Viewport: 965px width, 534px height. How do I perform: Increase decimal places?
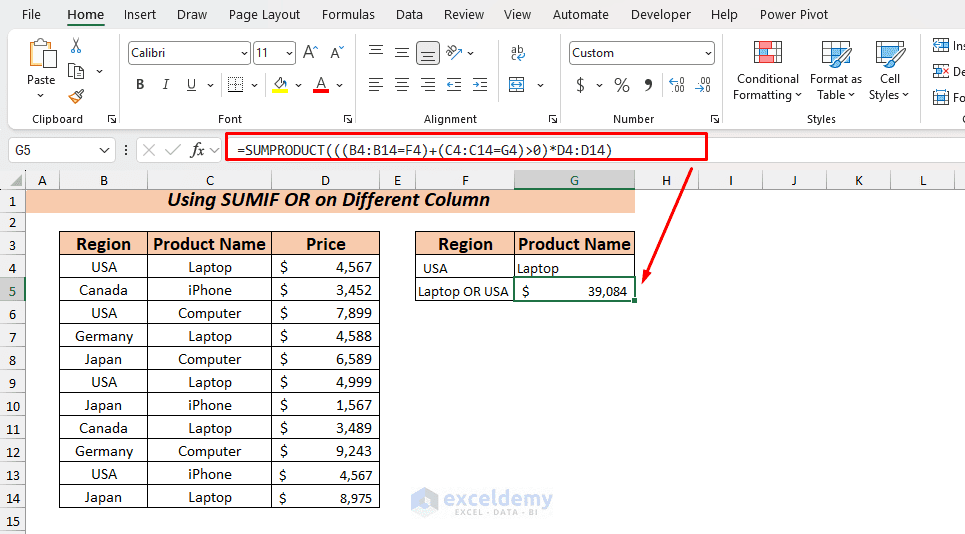click(x=676, y=85)
